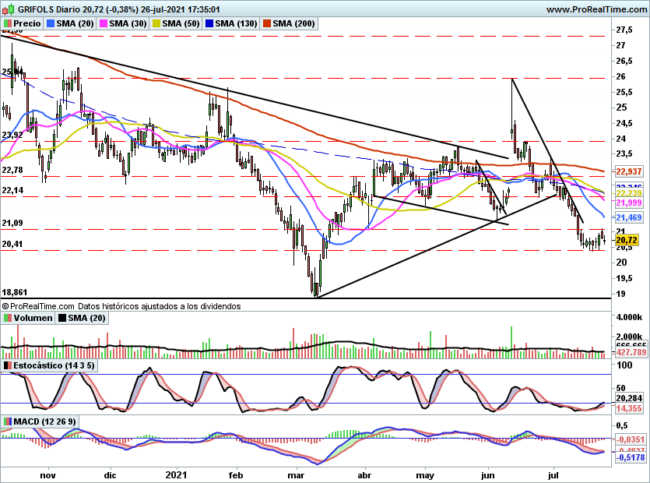Click the volume value tag 427.789

tap(631, 352)
